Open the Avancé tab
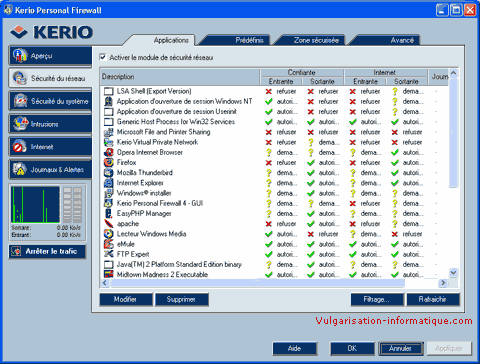Image resolution: width=480 pixels, height=364 pixels. point(402,40)
